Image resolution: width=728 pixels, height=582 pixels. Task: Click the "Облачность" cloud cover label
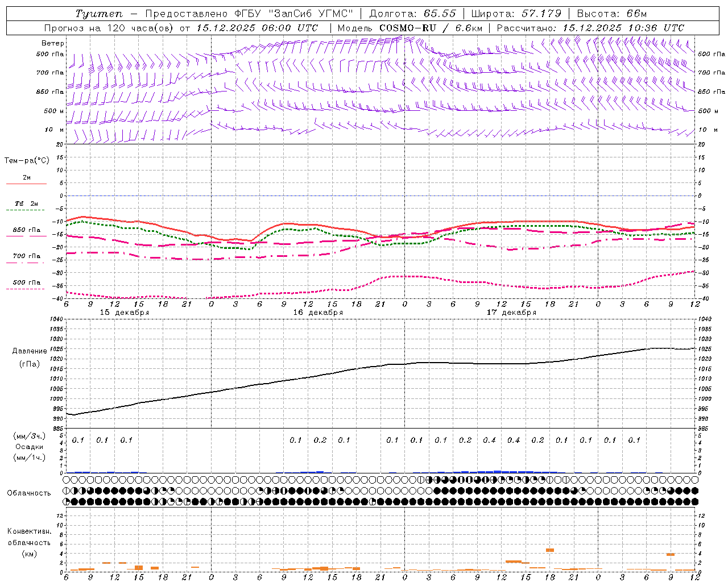(29, 493)
